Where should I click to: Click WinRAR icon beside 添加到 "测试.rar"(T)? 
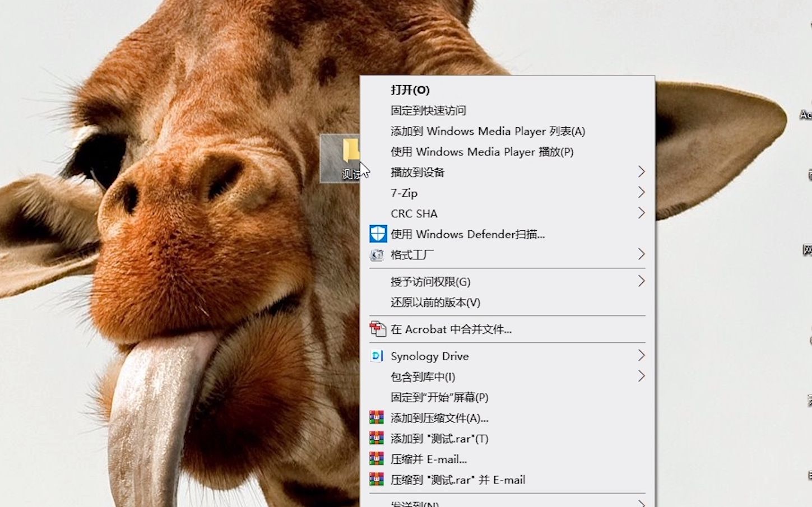click(x=377, y=438)
